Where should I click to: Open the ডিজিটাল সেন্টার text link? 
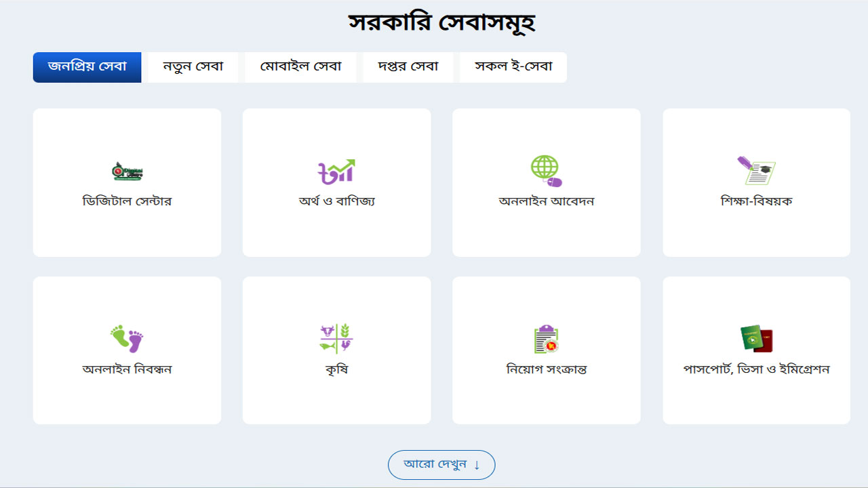coord(127,201)
